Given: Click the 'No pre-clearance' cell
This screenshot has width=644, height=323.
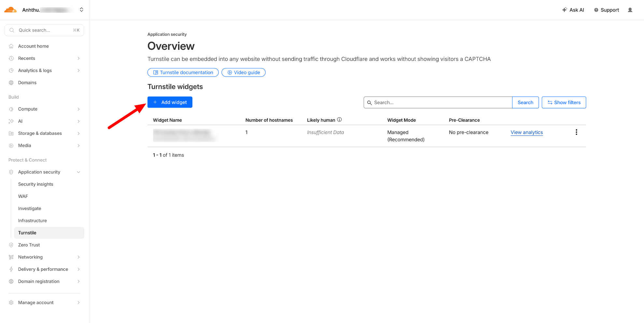Looking at the screenshot, I should pos(469,132).
